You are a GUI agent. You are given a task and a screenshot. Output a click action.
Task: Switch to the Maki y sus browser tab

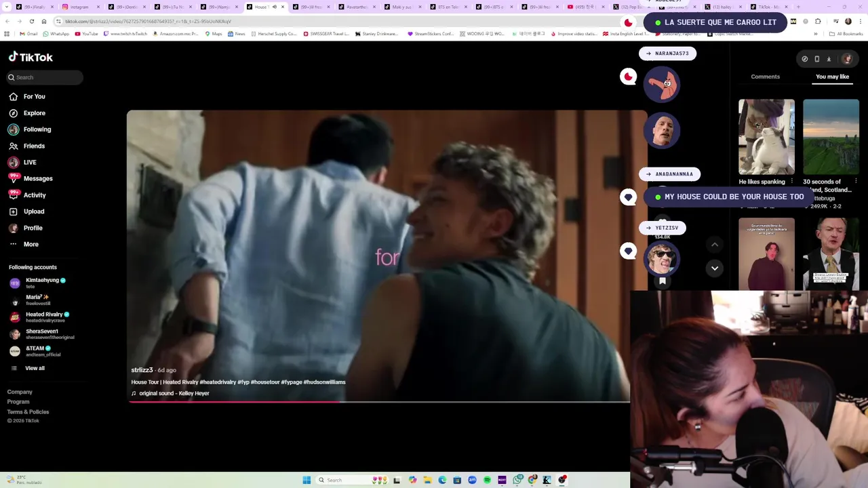402,7
